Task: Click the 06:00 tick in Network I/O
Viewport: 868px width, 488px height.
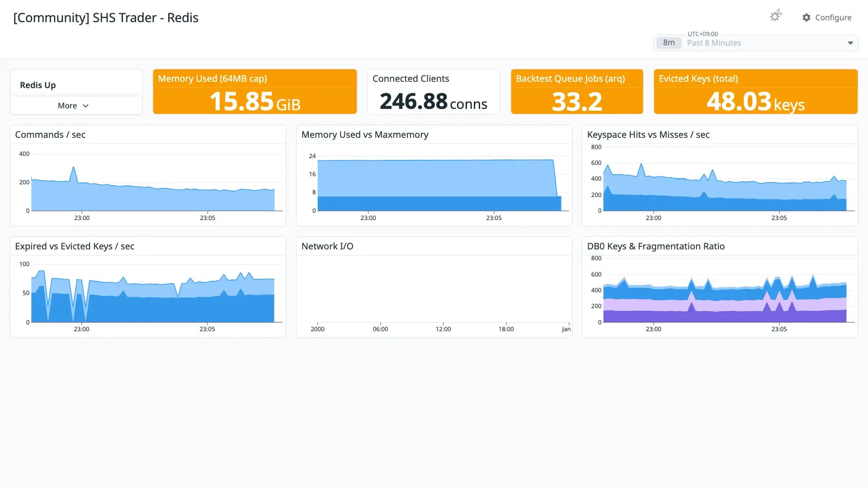Action: pos(380,329)
